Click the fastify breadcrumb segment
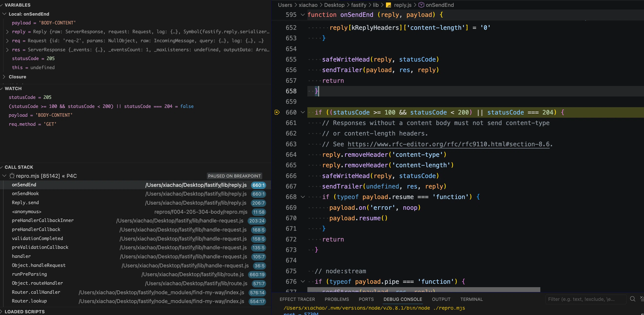Screen dimensions: 644x315 359,5
